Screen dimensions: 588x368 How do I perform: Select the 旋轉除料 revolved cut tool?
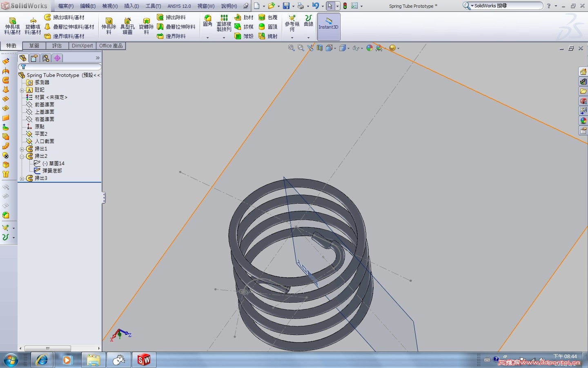point(146,26)
